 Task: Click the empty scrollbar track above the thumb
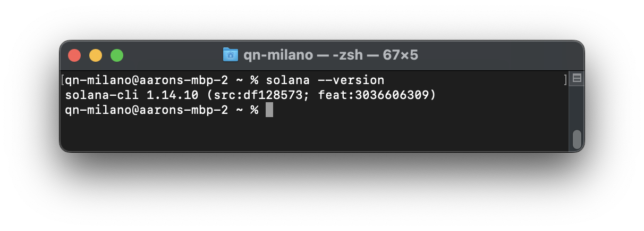pos(577,108)
